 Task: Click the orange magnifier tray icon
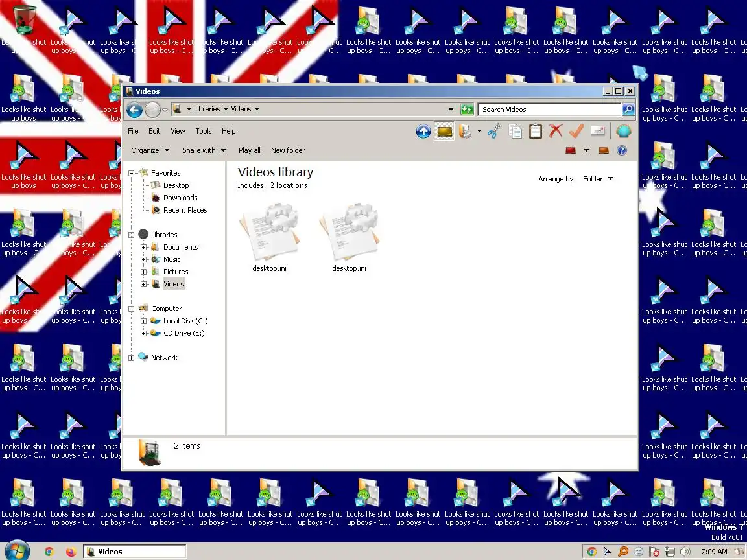623,552
